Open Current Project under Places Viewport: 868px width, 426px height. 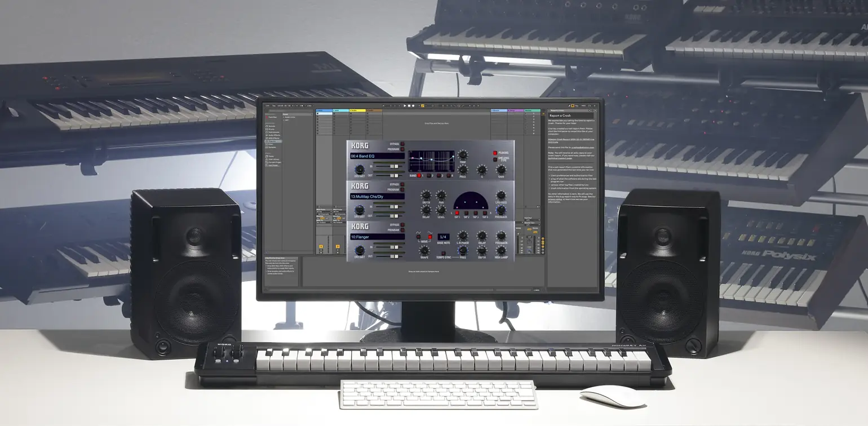click(274, 162)
